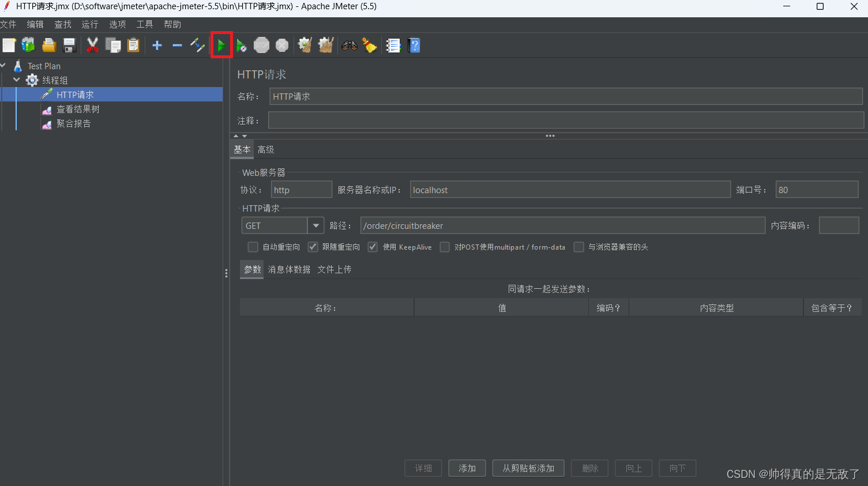Image resolution: width=868 pixels, height=486 pixels.
Task: Toggle 使用 KeepAlive checkbox
Action: click(373, 247)
